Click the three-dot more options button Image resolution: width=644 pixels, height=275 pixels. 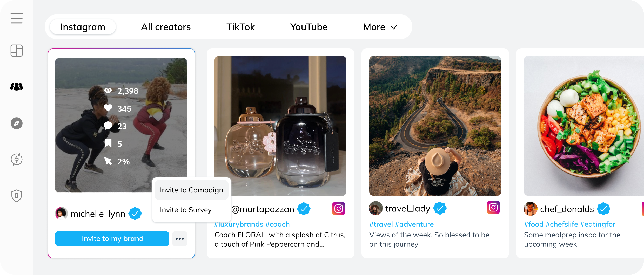pyautogui.click(x=180, y=239)
